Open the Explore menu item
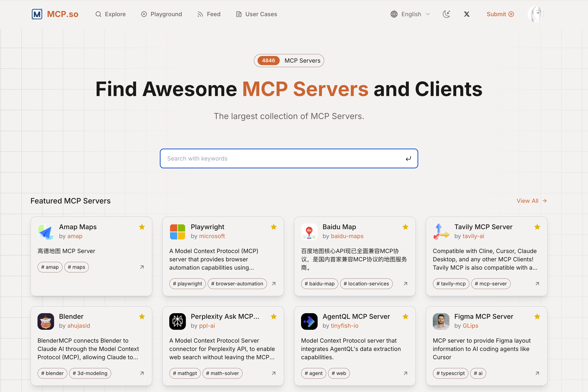The image size is (588, 392). (111, 14)
